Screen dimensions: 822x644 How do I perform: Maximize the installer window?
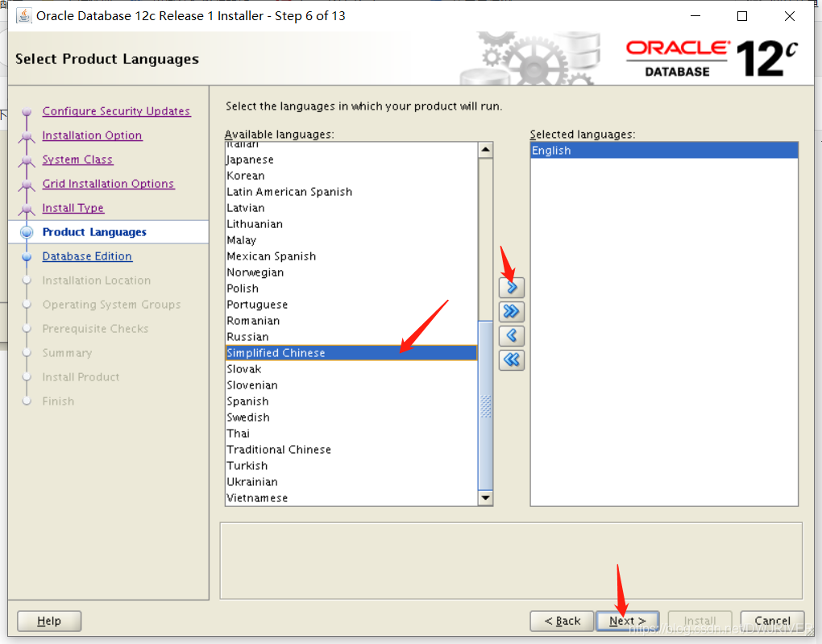point(742,16)
